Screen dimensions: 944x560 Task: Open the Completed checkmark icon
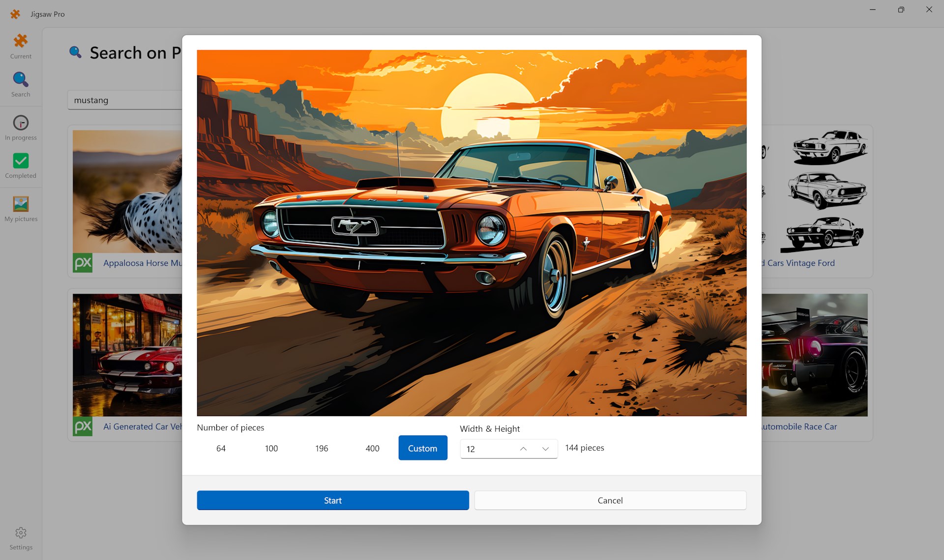(21, 161)
